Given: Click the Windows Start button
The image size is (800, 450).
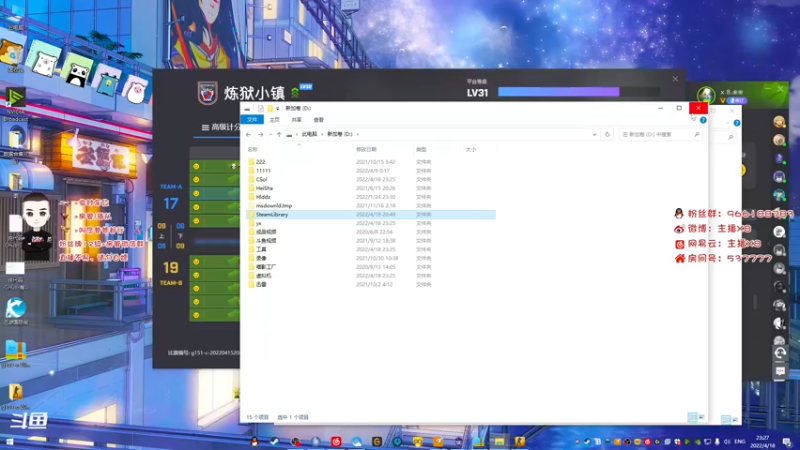Looking at the screenshot, I should click(x=9, y=441).
